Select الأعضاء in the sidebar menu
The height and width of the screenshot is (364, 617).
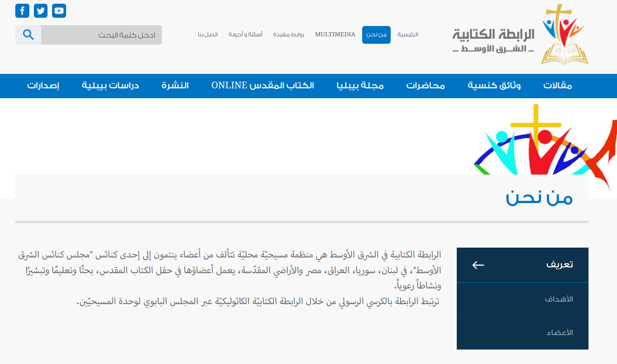522,333
